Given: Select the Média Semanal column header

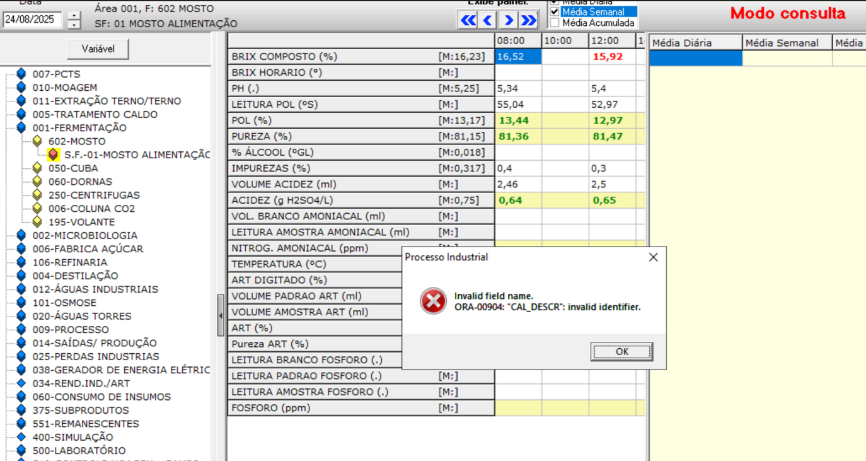Looking at the screenshot, I should tap(787, 43).
